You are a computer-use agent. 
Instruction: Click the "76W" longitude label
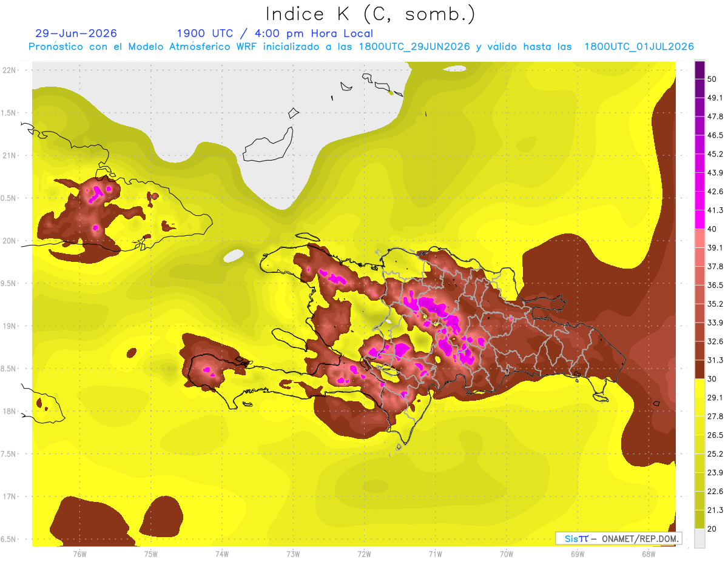[x=79, y=554]
